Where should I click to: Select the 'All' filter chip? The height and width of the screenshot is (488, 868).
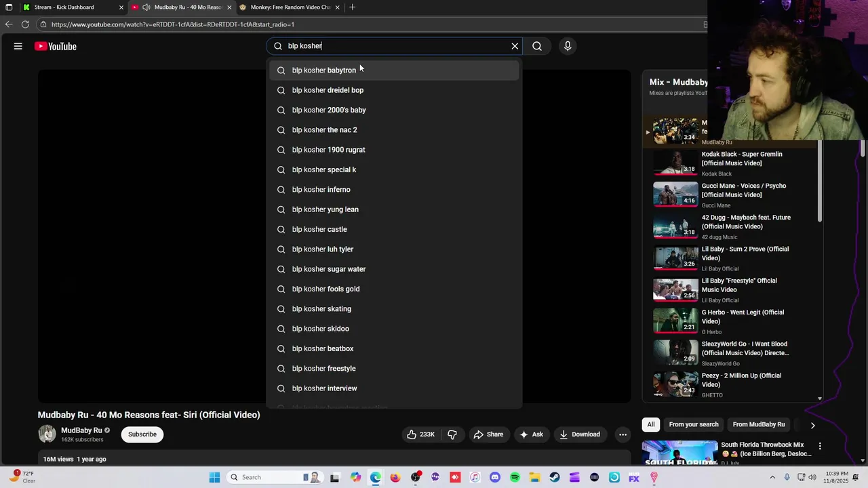click(651, 424)
